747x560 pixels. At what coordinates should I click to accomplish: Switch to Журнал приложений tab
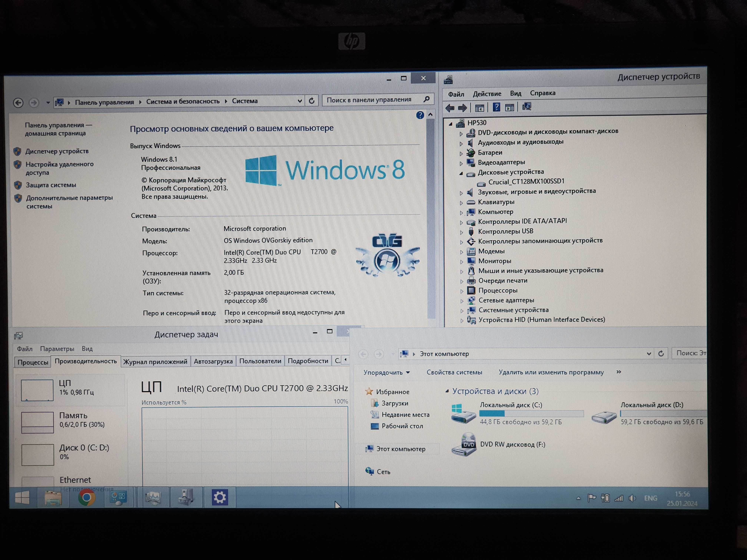155,361
